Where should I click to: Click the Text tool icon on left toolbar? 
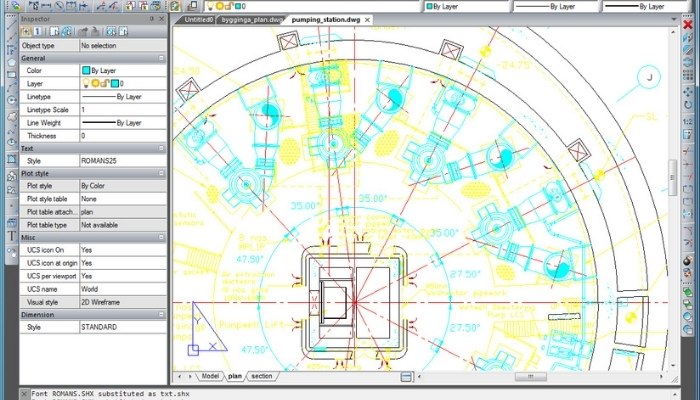12,237
